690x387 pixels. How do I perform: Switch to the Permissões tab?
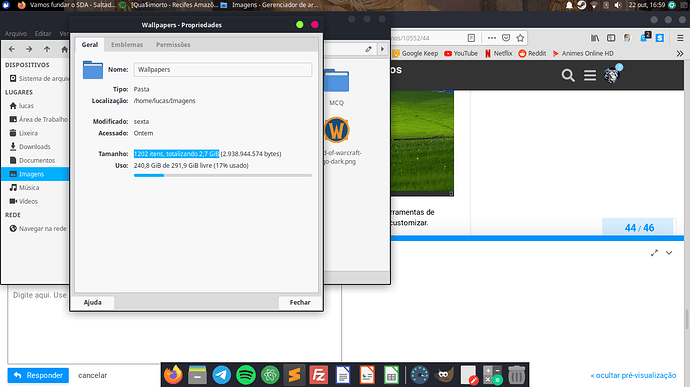[x=173, y=44]
